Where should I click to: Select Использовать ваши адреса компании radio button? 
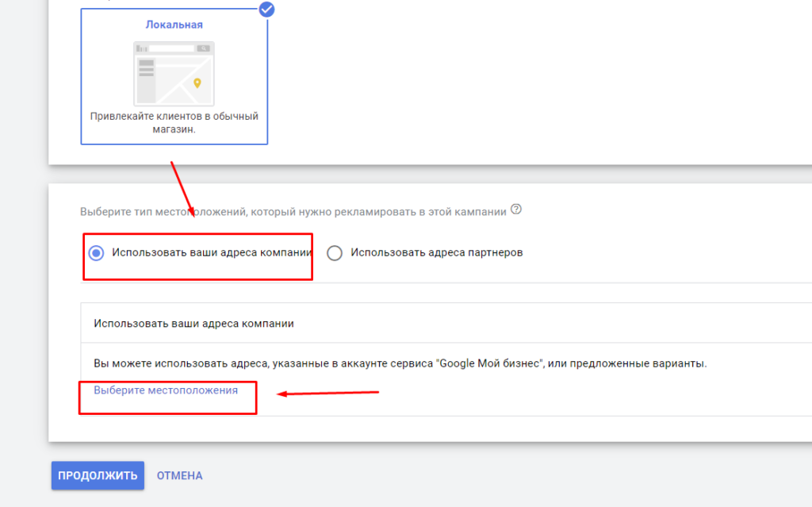point(96,253)
